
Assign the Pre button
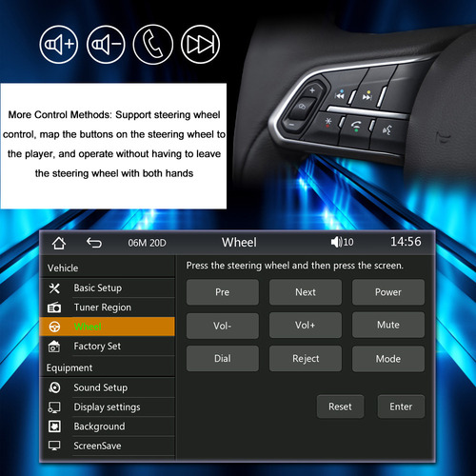223,292
